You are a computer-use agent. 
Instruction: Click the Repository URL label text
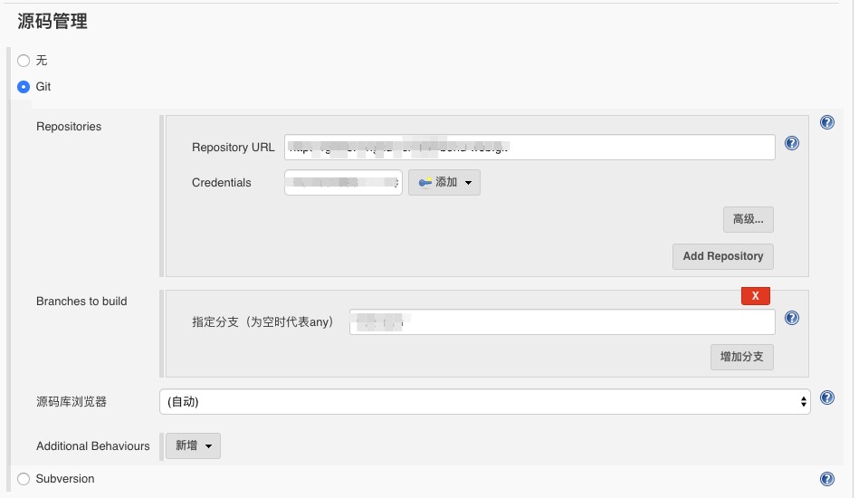pyautogui.click(x=233, y=148)
